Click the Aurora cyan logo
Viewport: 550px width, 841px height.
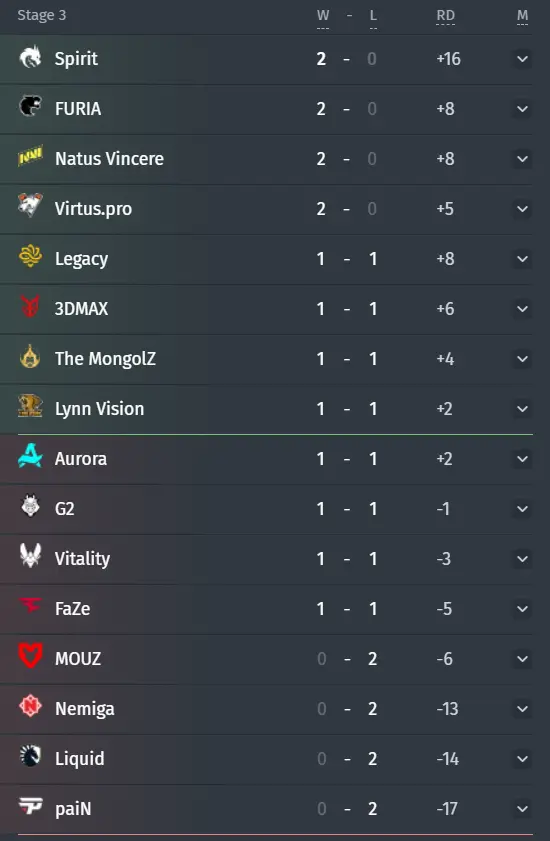click(x=30, y=456)
